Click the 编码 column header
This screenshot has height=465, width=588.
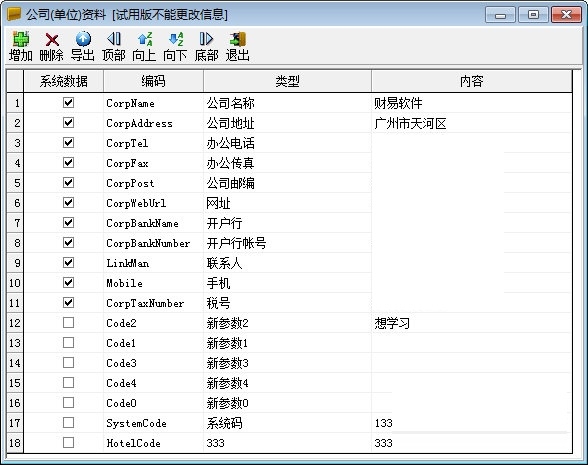point(153,81)
